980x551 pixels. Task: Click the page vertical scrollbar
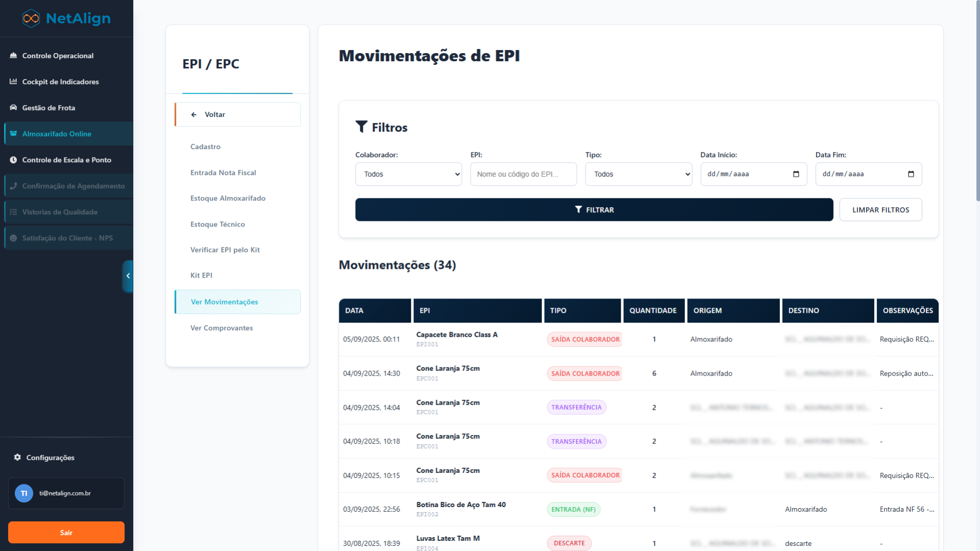tap(977, 102)
